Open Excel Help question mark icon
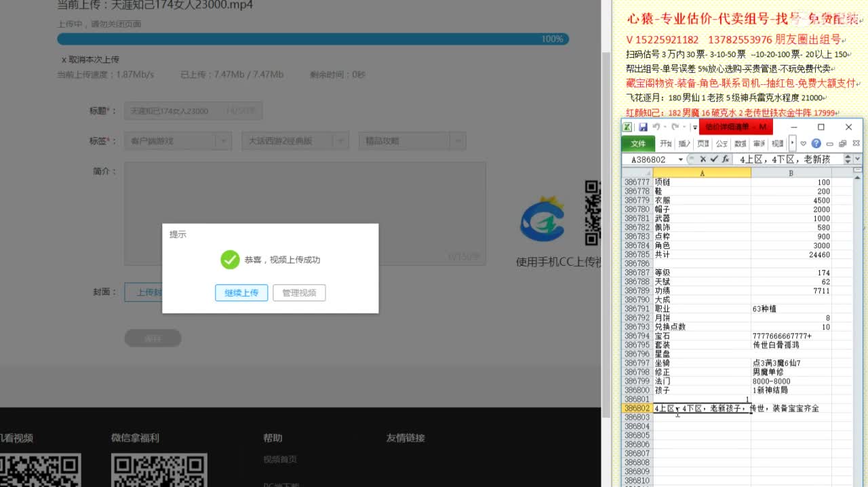The width and height of the screenshot is (868, 487). coord(816,143)
